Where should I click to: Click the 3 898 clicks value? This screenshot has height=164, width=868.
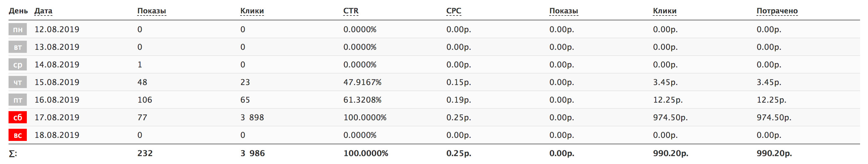click(252, 118)
